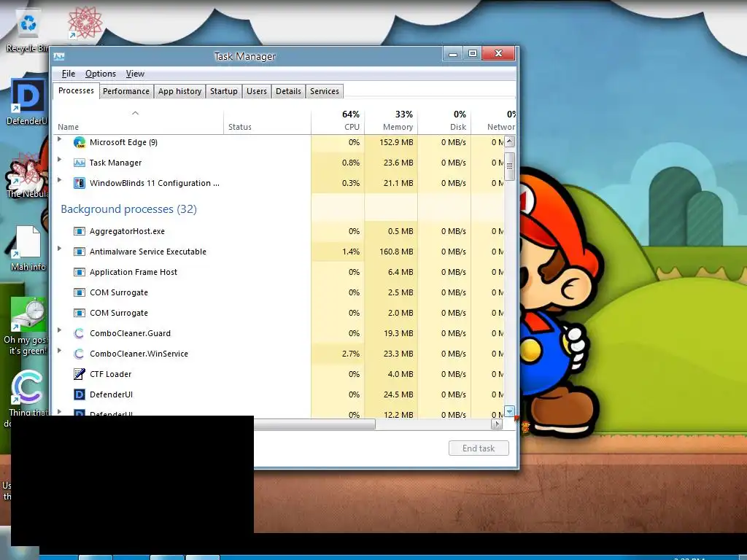
Task: Click the 2.7% CPU value
Action: (x=351, y=354)
